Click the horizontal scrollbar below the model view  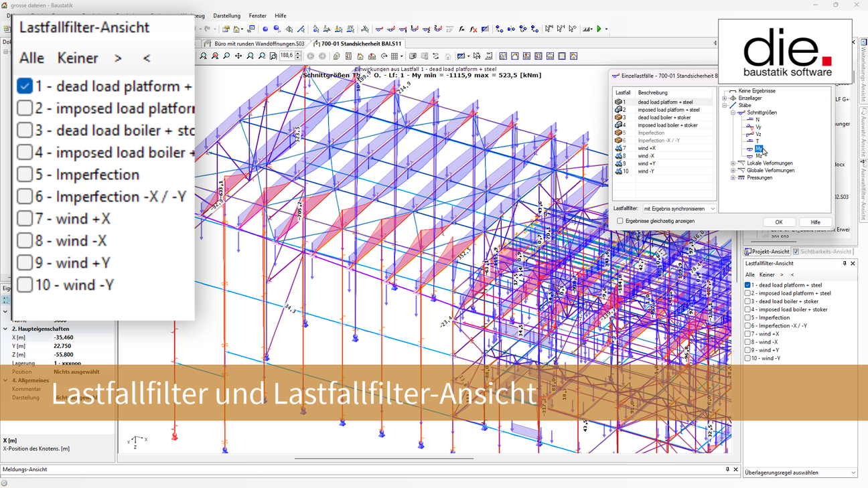point(384,459)
